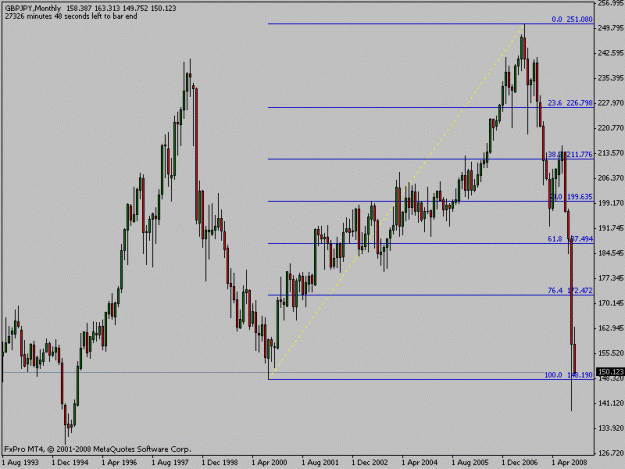Click the 155.520 price axis label
This screenshot has width=625, height=469.
pos(611,353)
